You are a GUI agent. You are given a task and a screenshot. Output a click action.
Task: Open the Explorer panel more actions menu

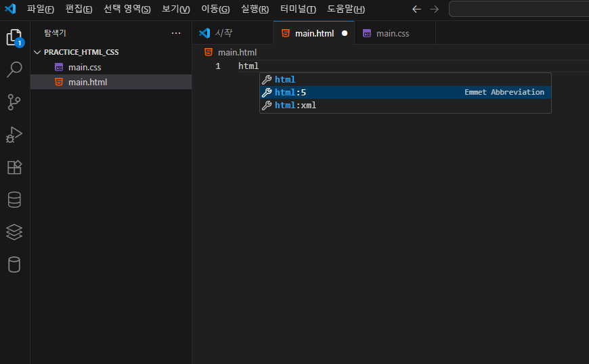176,33
